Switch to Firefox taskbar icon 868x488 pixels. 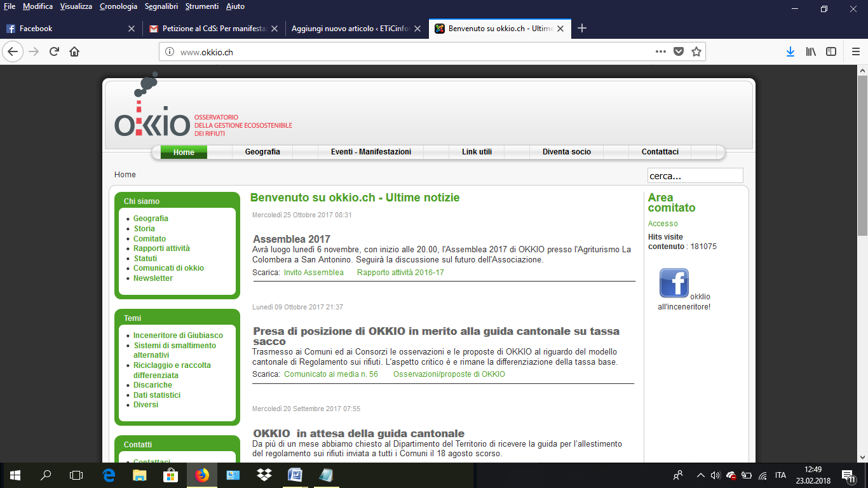click(201, 475)
